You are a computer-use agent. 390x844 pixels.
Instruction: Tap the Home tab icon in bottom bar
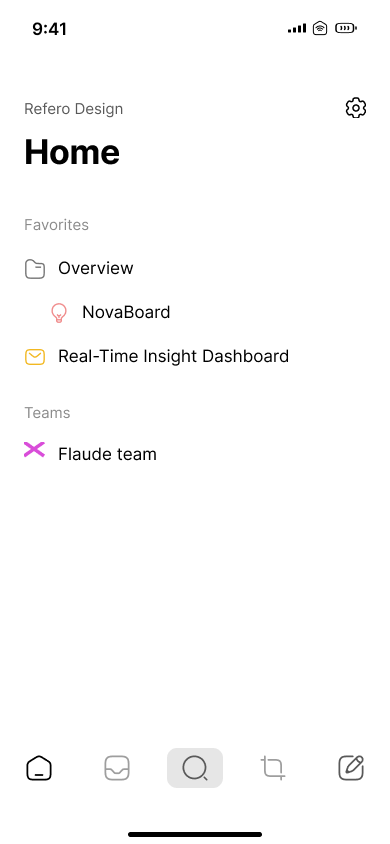[39, 768]
